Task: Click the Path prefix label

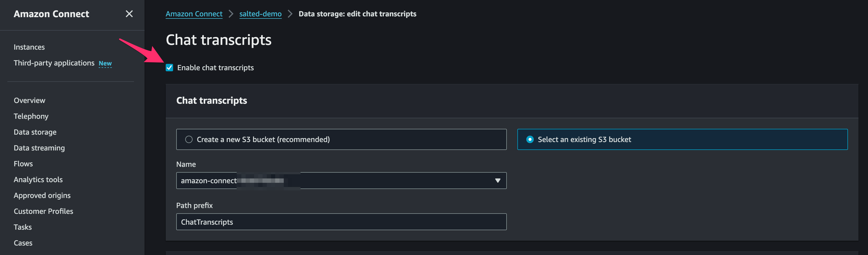Action: pos(194,205)
